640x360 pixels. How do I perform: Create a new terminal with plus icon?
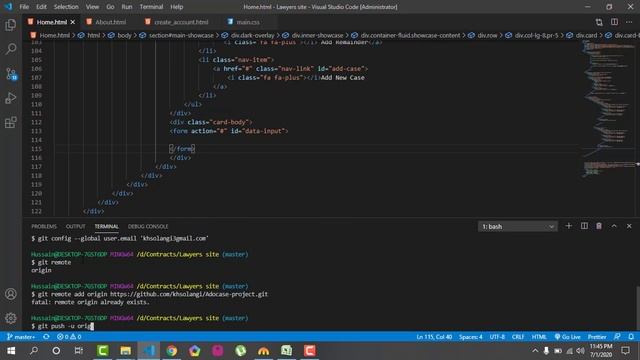tap(568, 226)
